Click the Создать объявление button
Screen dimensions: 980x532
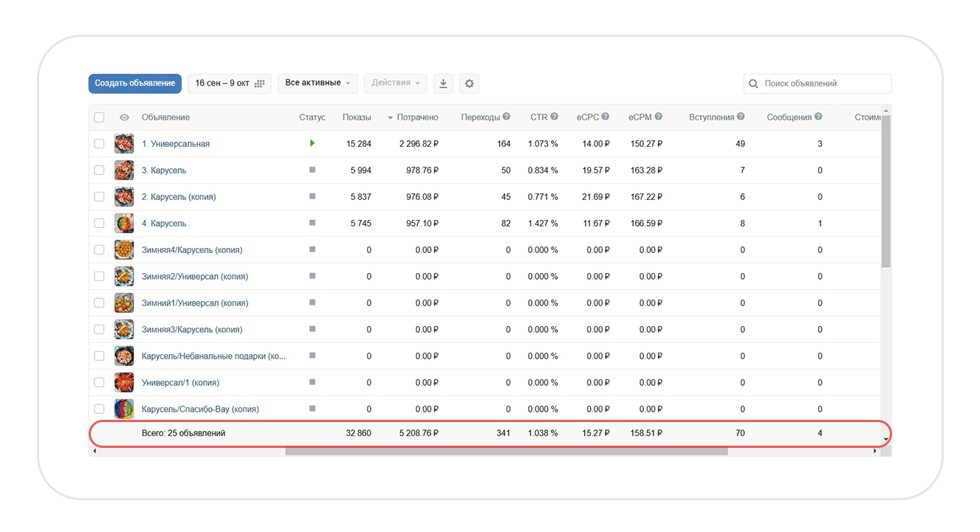[x=135, y=83]
